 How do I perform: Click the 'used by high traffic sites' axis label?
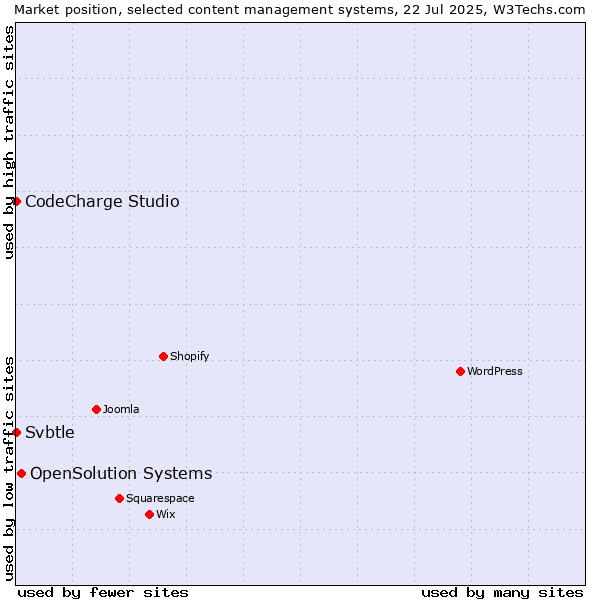8,142
